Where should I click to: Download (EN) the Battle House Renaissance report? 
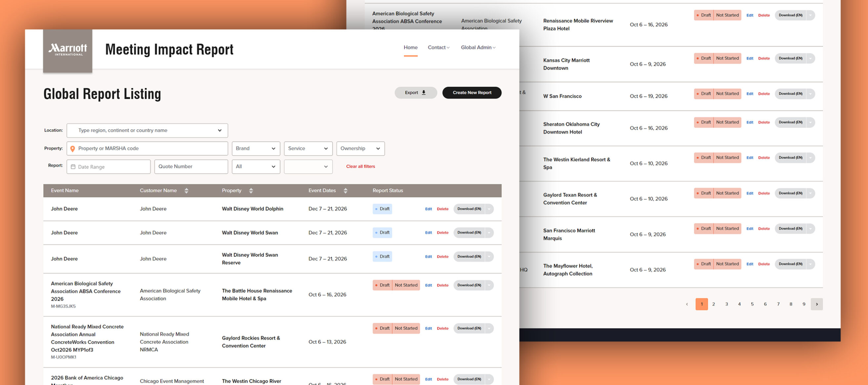(x=469, y=285)
